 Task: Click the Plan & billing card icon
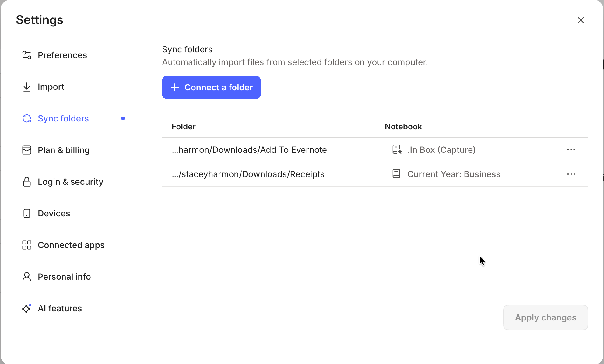point(27,150)
